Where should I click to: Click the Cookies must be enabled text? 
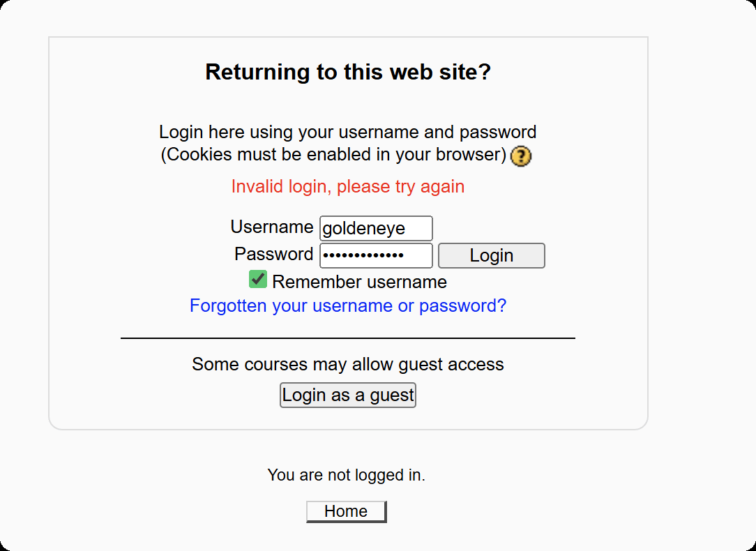tap(334, 154)
